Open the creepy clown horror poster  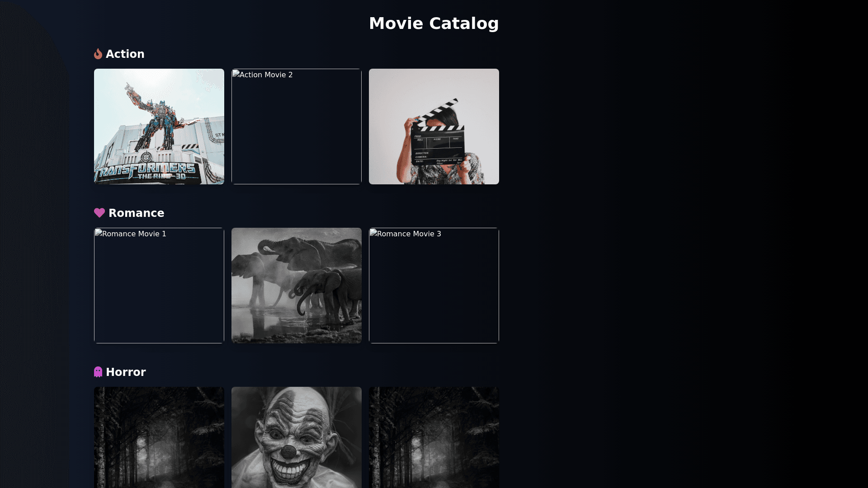297,437
